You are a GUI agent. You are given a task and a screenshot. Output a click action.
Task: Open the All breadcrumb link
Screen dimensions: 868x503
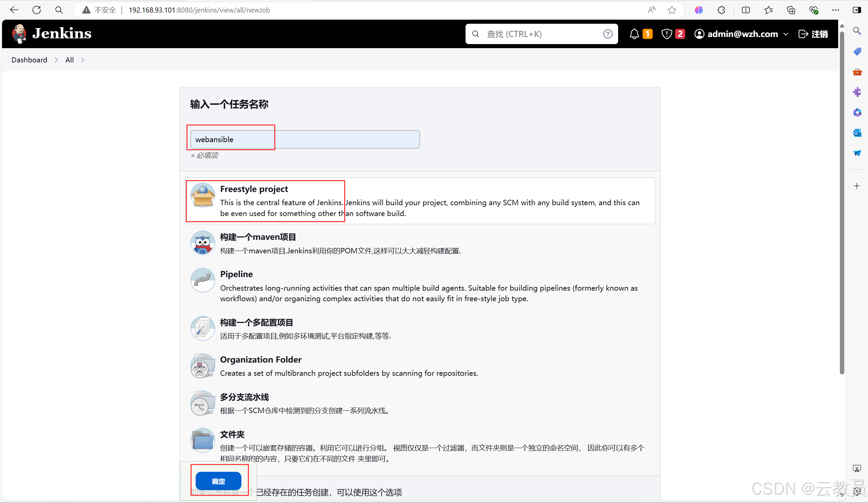point(70,60)
